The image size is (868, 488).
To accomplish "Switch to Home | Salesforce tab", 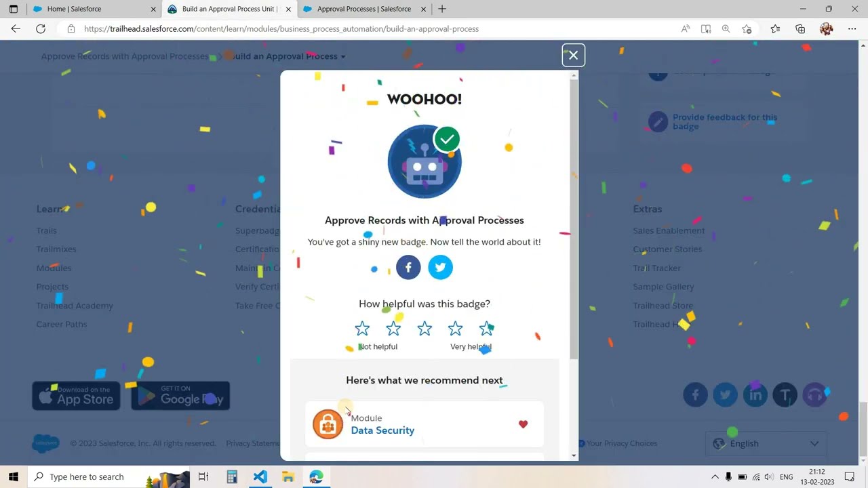I will (93, 9).
